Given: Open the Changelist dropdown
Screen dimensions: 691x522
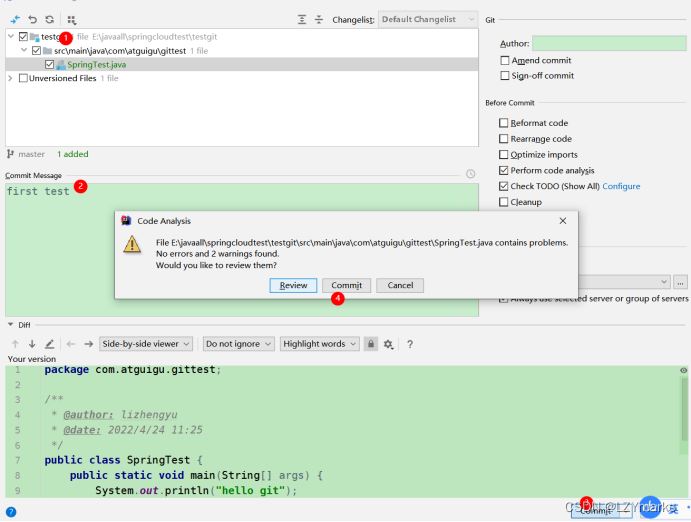Looking at the screenshot, I should point(428,19).
